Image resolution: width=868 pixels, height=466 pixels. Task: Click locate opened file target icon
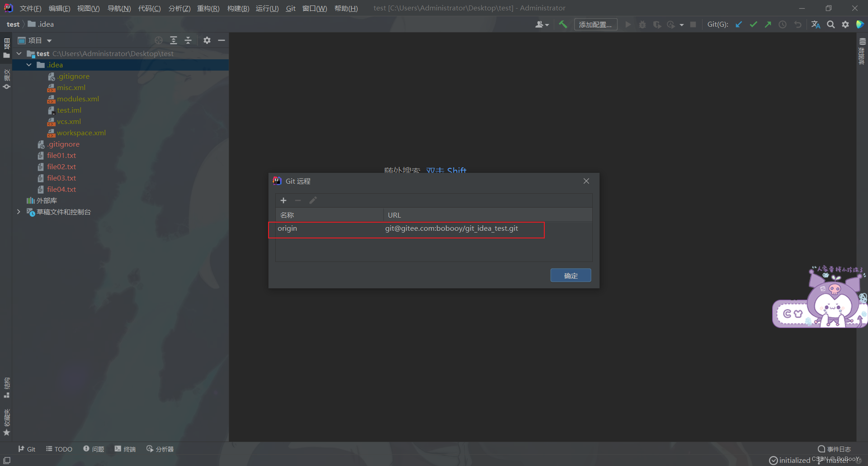tap(159, 41)
